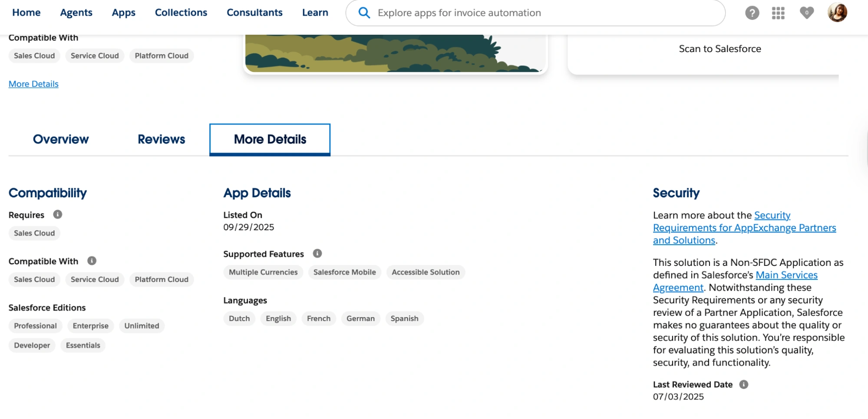The width and height of the screenshot is (868, 419).
Task: Open the Main Services Agreement link
Action: [735, 281]
